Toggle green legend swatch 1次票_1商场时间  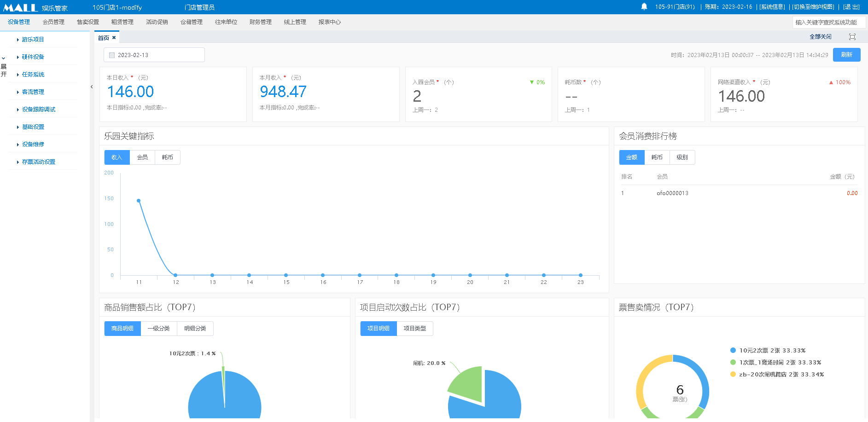[x=733, y=363]
